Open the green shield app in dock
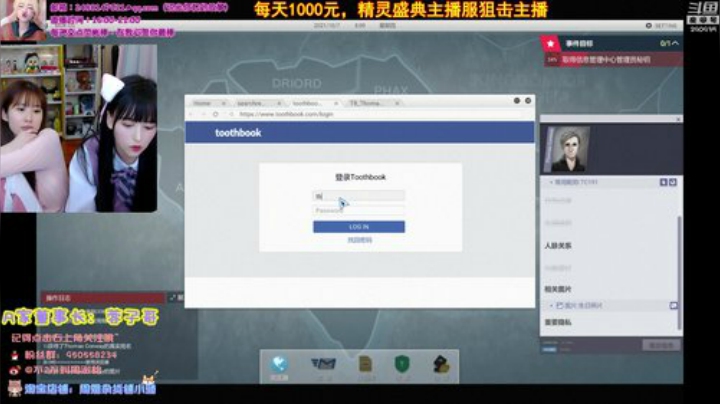The width and height of the screenshot is (720, 404). click(x=402, y=364)
